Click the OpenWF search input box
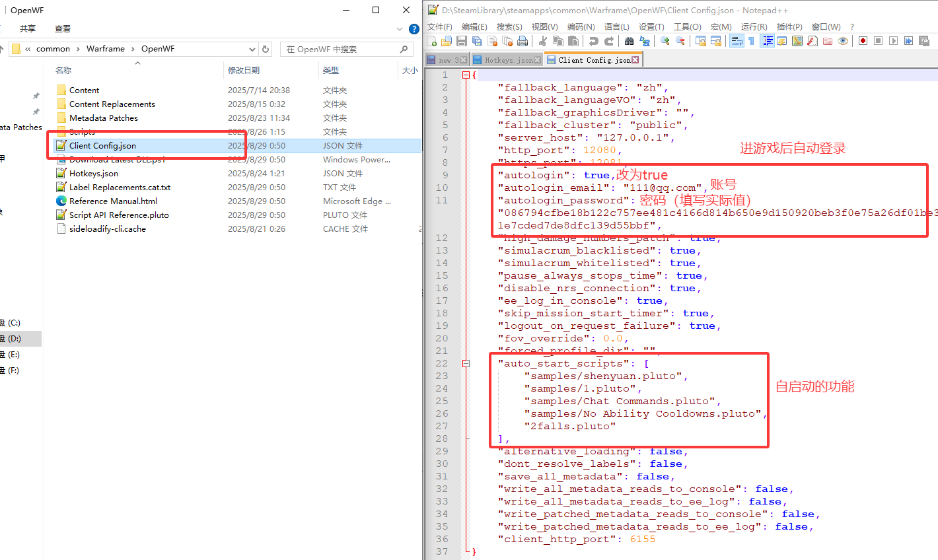938x560 pixels. point(340,49)
